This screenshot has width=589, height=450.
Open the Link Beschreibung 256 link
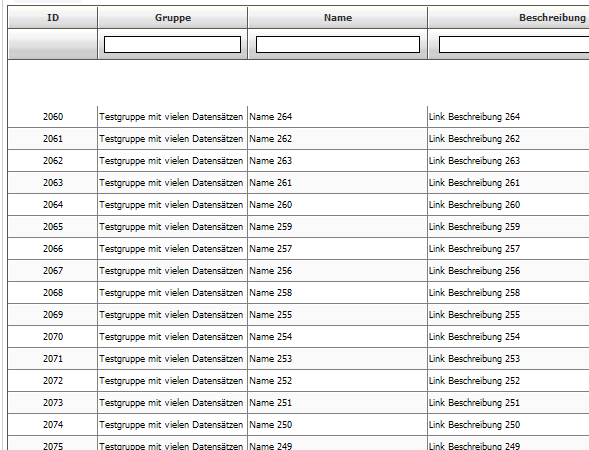474,271
